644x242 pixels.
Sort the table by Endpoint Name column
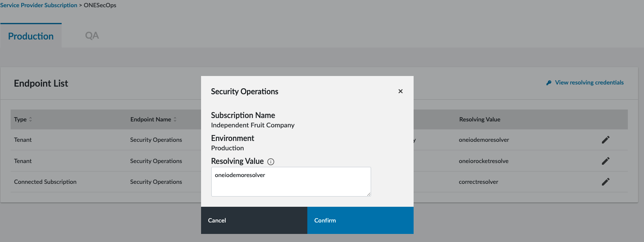(153, 119)
